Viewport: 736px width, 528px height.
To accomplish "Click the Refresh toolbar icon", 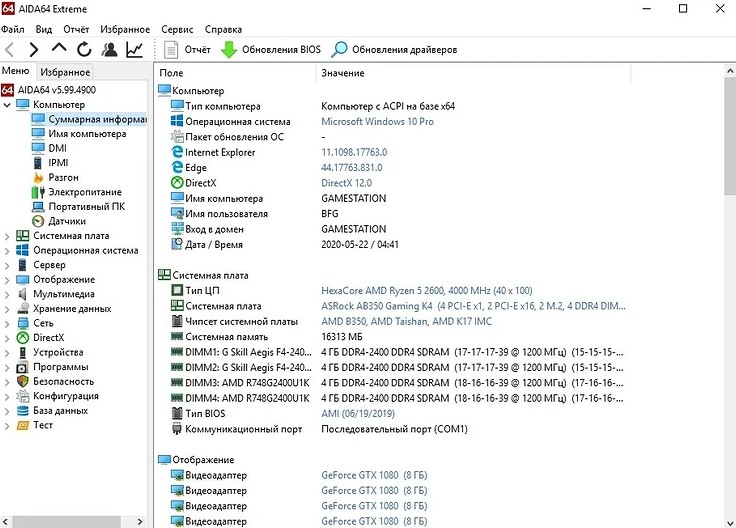I will click(x=84, y=49).
